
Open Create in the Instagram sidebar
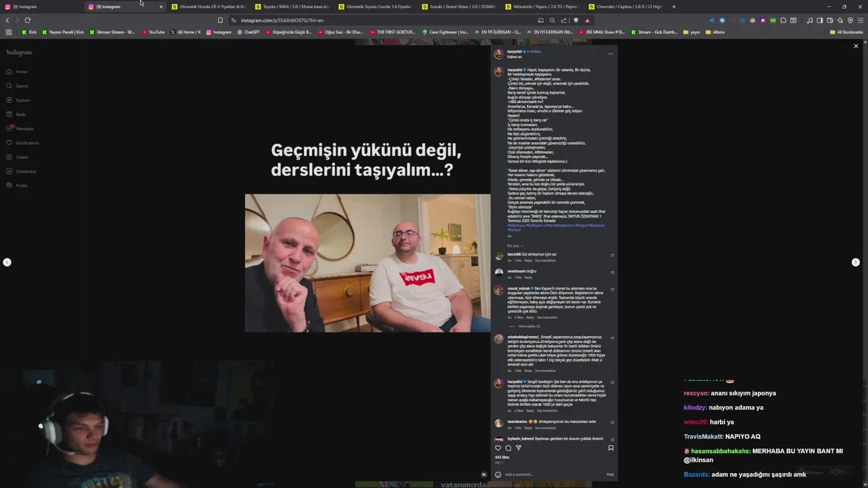[18, 157]
